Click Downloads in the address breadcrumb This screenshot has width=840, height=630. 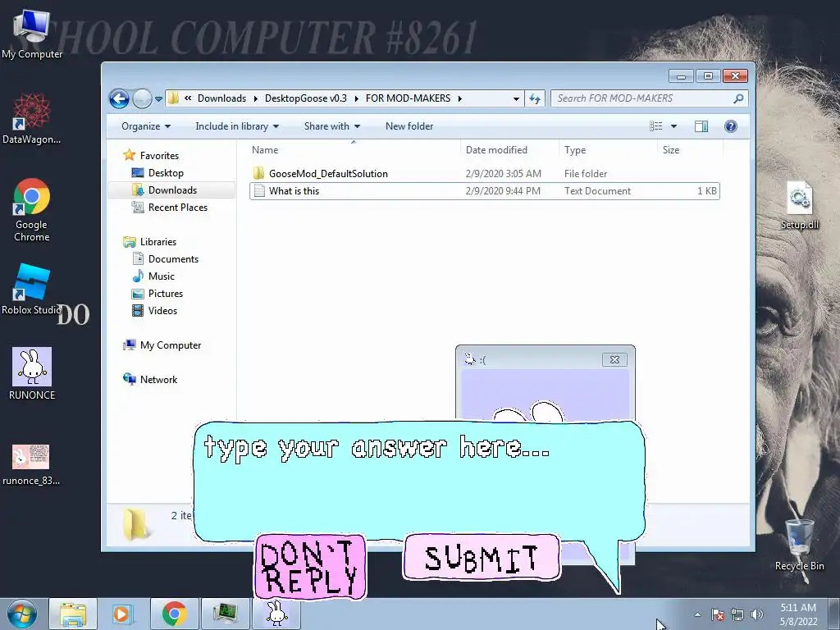(221, 98)
